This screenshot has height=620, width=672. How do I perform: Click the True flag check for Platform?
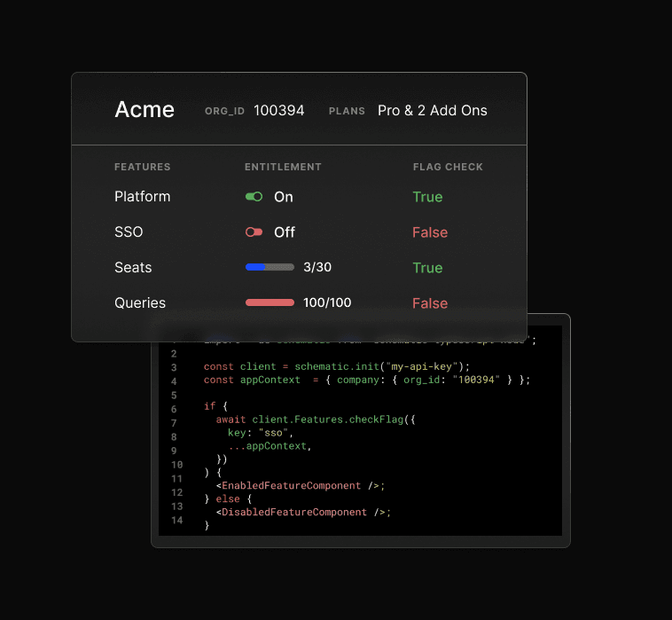point(427,197)
